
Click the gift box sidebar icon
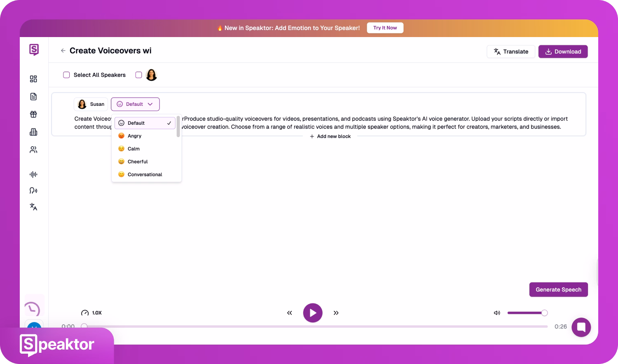pos(33,114)
